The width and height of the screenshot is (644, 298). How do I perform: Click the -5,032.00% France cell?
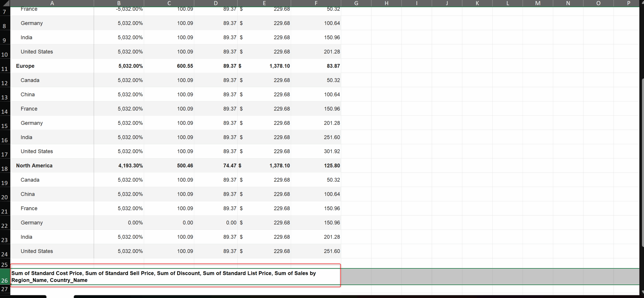129,10
